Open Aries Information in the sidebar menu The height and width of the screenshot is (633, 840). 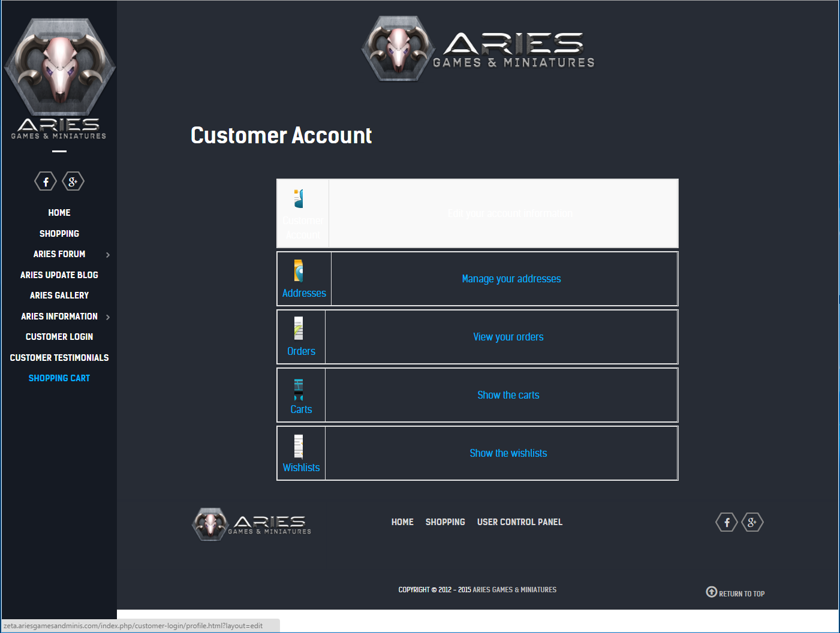tap(59, 316)
